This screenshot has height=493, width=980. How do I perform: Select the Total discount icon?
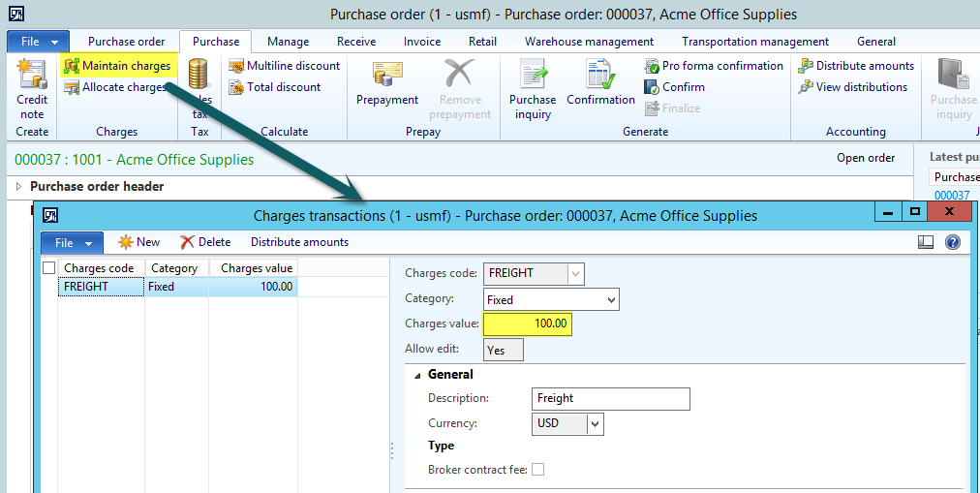236,87
